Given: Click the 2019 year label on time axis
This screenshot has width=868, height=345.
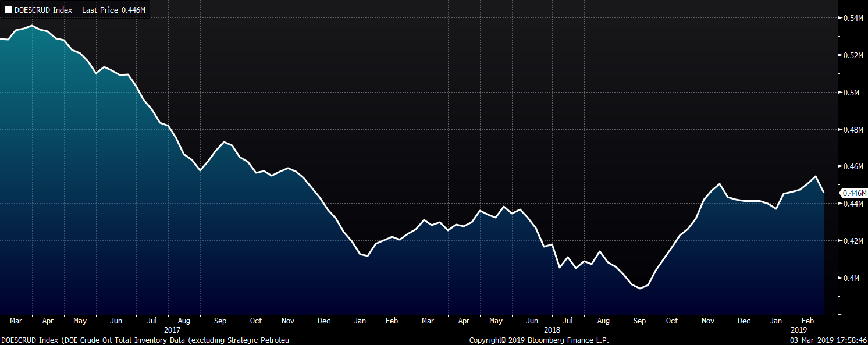Looking at the screenshot, I should pyautogui.click(x=798, y=329).
